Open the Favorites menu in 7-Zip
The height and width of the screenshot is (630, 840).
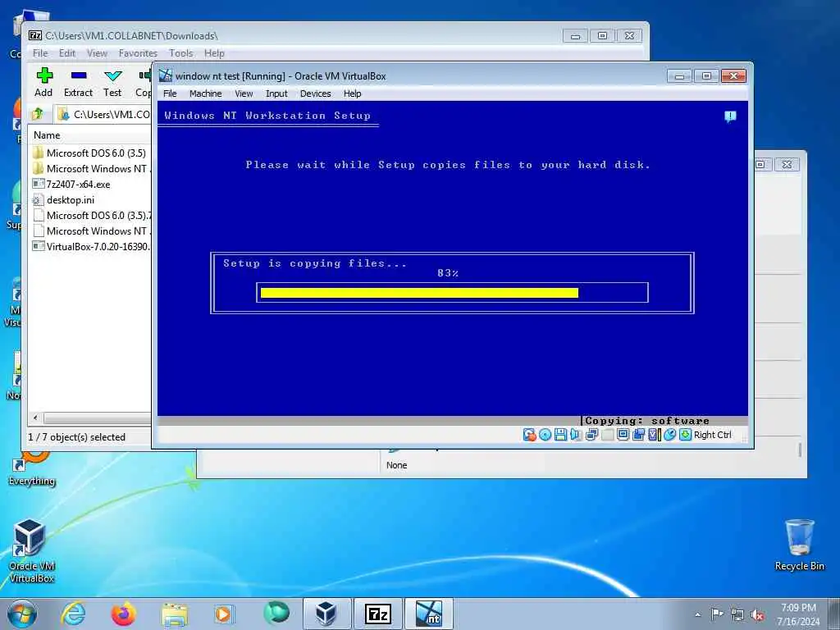(138, 53)
